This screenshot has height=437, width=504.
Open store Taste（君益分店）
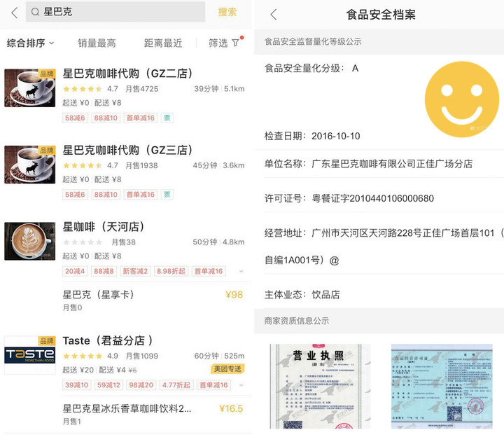point(108,340)
